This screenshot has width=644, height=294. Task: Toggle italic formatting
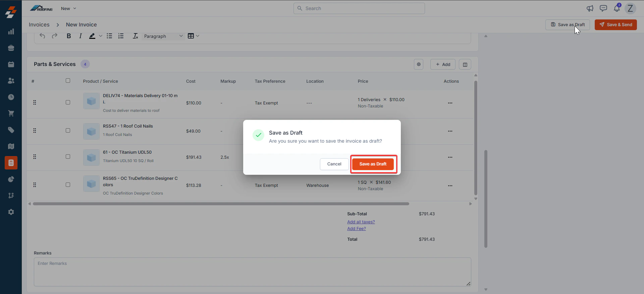[80, 36]
